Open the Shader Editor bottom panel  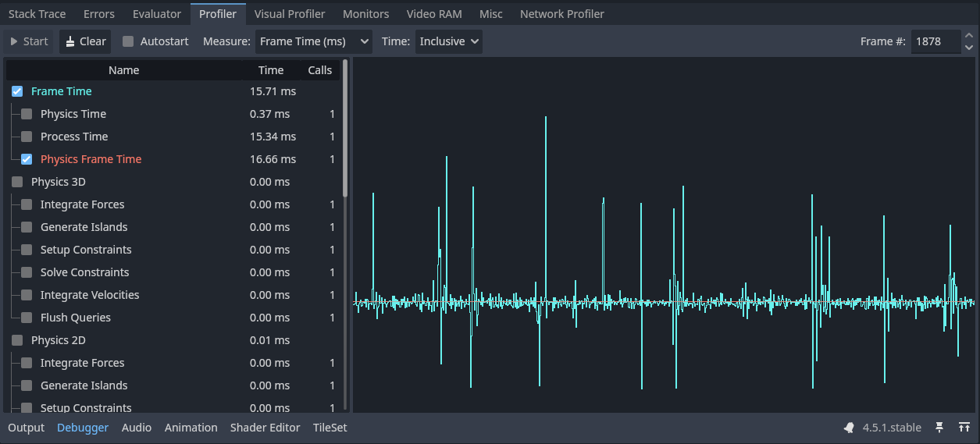265,428
